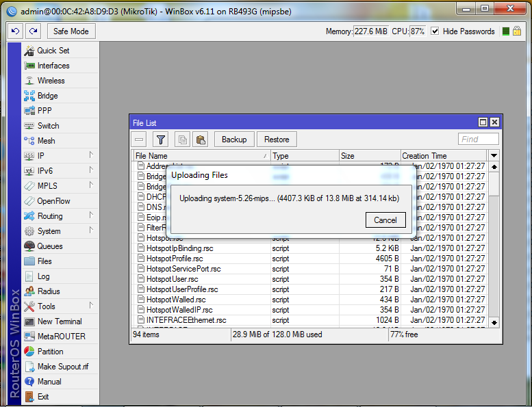This screenshot has height=407, width=532.
Task: Sort by Type column header
Action: coord(305,156)
